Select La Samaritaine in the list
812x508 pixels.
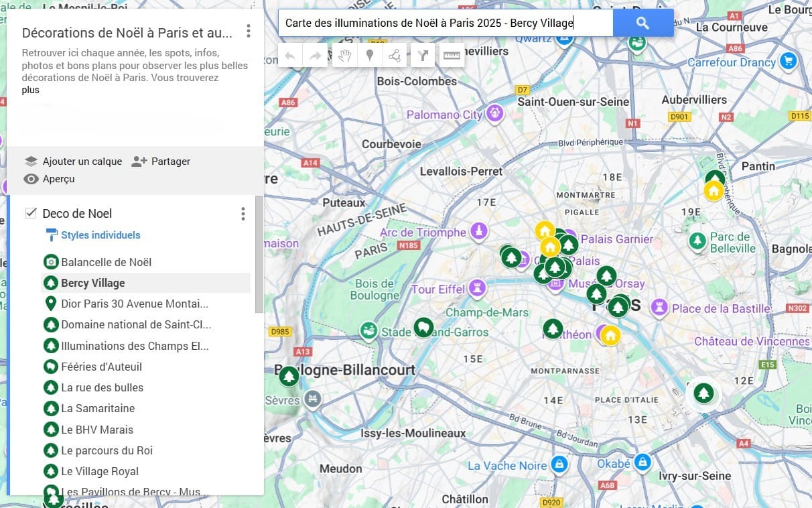coord(98,408)
